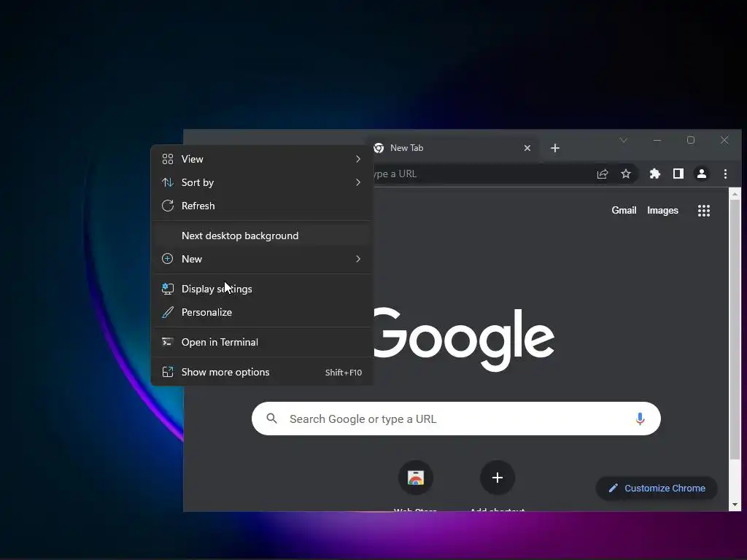747x560 pixels.
Task: Open Chrome profile avatar icon
Action: click(x=702, y=174)
